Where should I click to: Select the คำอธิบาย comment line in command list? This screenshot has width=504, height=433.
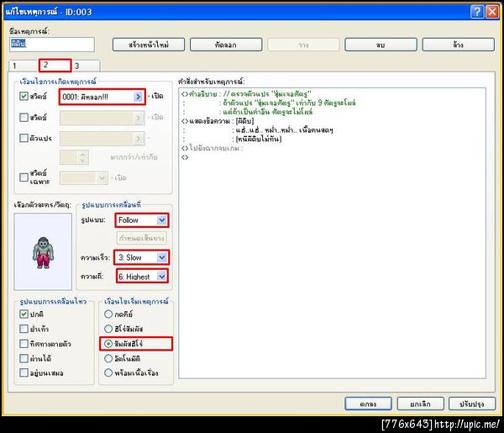pos(246,94)
